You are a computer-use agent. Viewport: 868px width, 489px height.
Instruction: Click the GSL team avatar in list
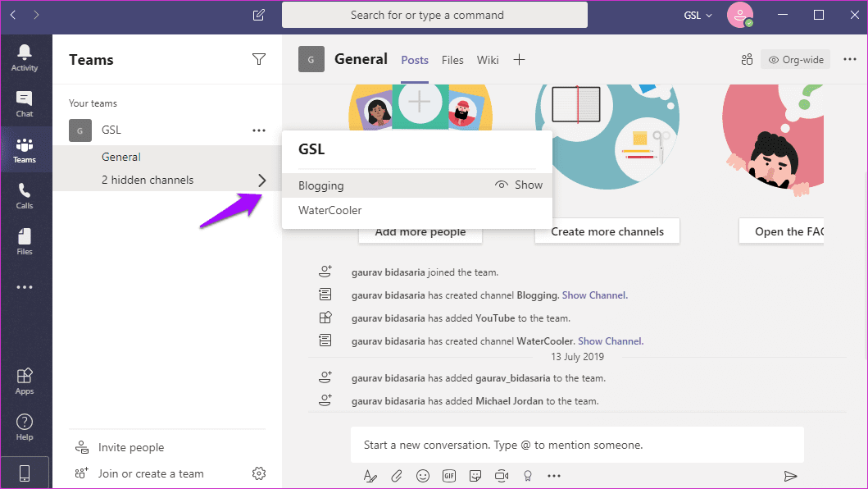tap(80, 130)
